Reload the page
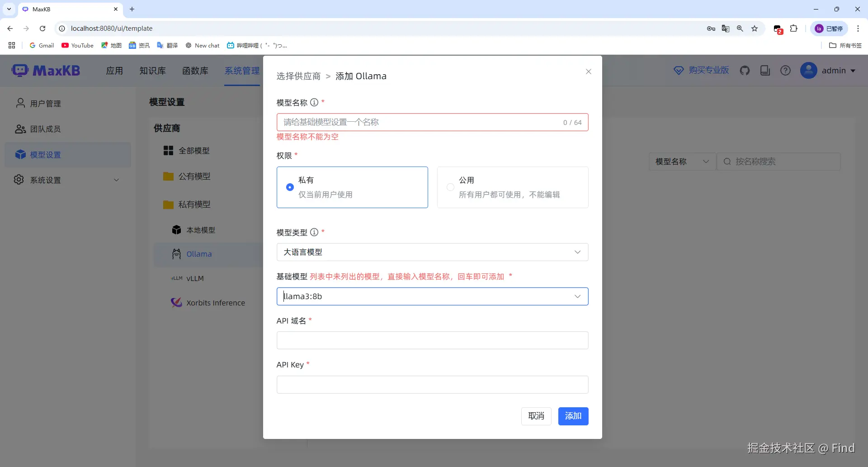This screenshot has width=868, height=467. 42,29
